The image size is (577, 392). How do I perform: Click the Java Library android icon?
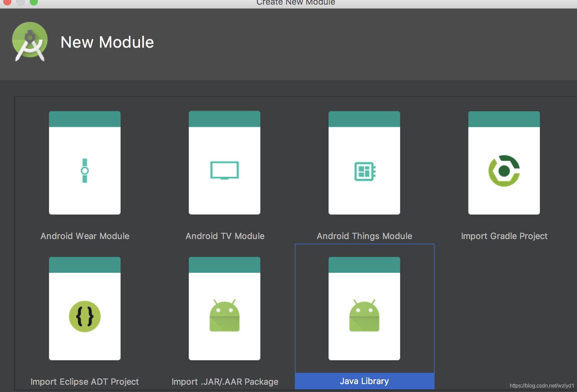point(364,316)
